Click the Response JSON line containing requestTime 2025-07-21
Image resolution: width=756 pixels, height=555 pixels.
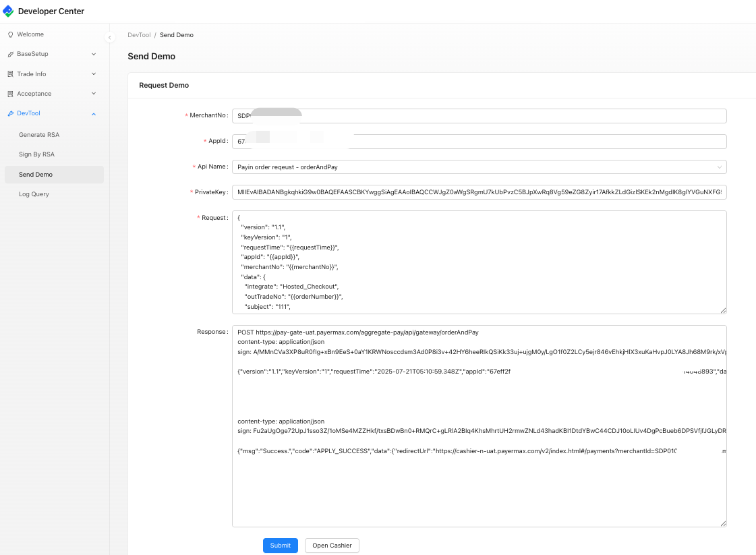(482, 372)
